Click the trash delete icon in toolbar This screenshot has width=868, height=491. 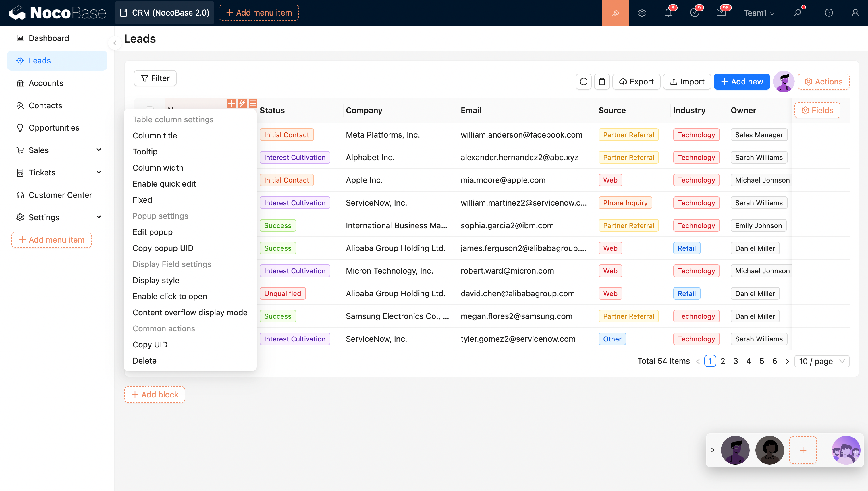(602, 82)
